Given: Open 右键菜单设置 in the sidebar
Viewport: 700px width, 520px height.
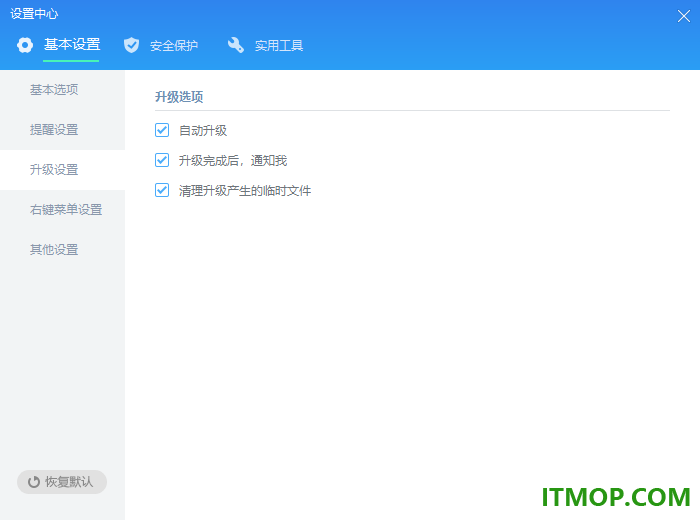Looking at the screenshot, I should 62,210.
